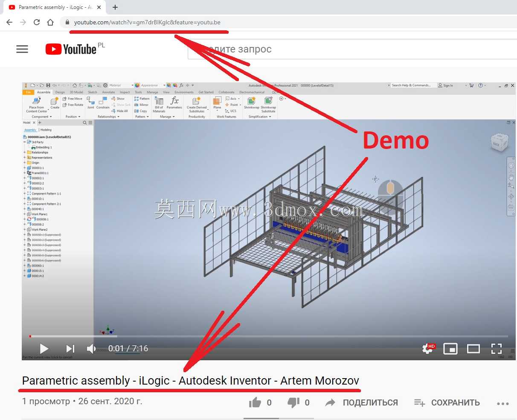517x420 pixels.
Task: Play the video
Action: [x=44, y=349]
